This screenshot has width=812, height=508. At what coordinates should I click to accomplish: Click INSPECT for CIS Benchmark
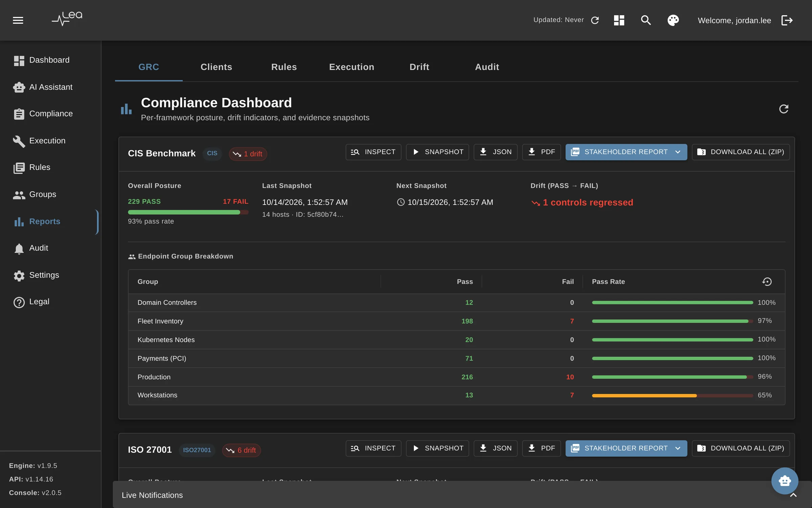(373, 152)
